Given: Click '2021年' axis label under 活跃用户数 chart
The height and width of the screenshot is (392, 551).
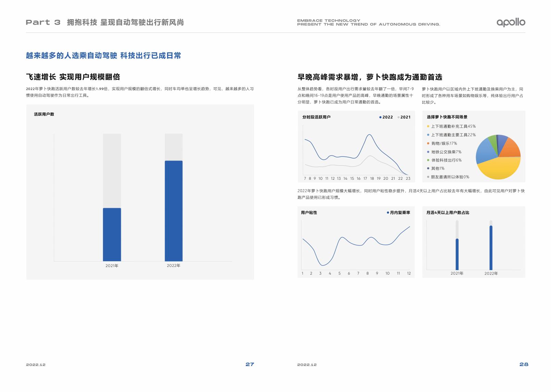Looking at the screenshot, I should tap(112, 266).
